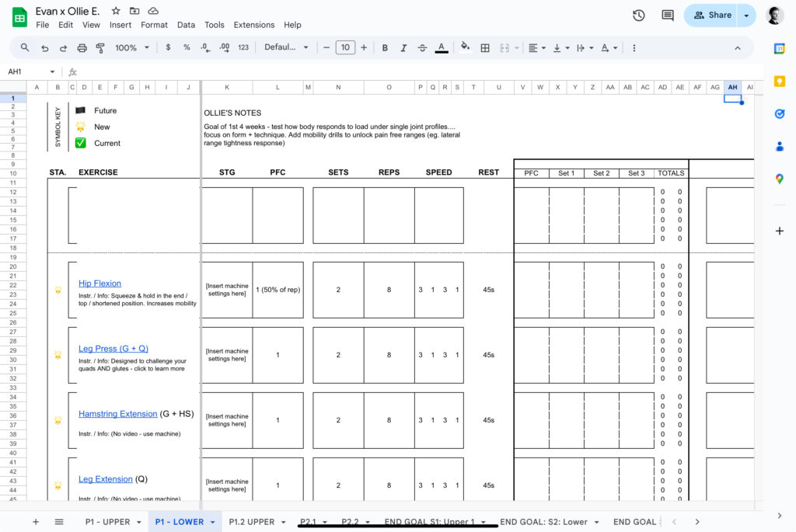Click the font size input field
Image resolution: width=796 pixels, height=532 pixels.
344,47
